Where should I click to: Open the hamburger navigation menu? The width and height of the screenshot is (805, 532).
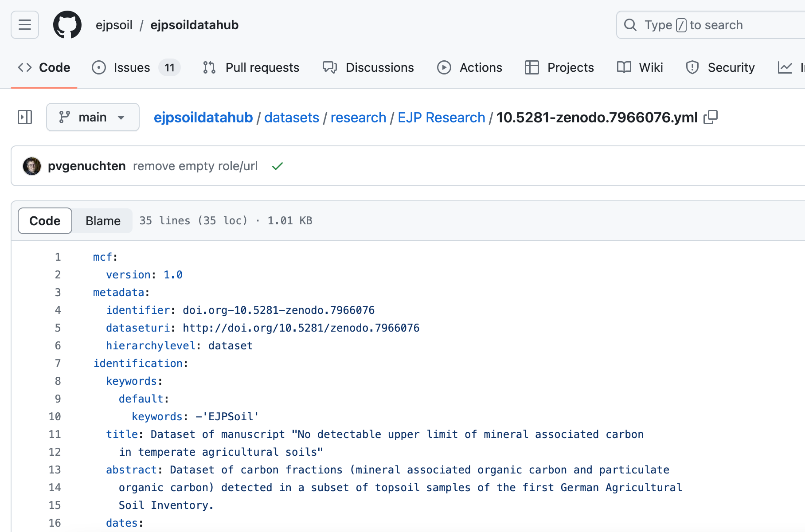pyautogui.click(x=25, y=25)
